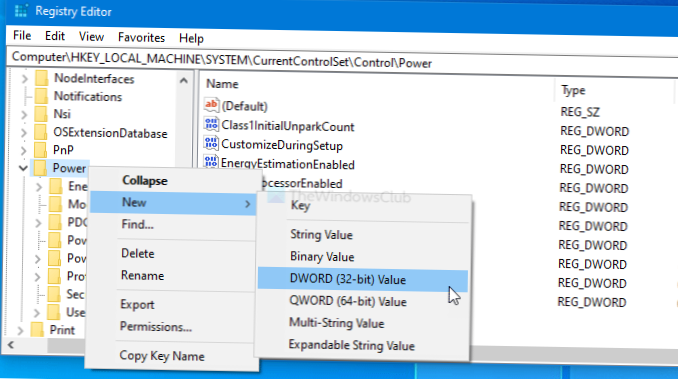Click the tree pane scroll-left arrow
The width and height of the screenshot is (678, 379).
point(11,344)
